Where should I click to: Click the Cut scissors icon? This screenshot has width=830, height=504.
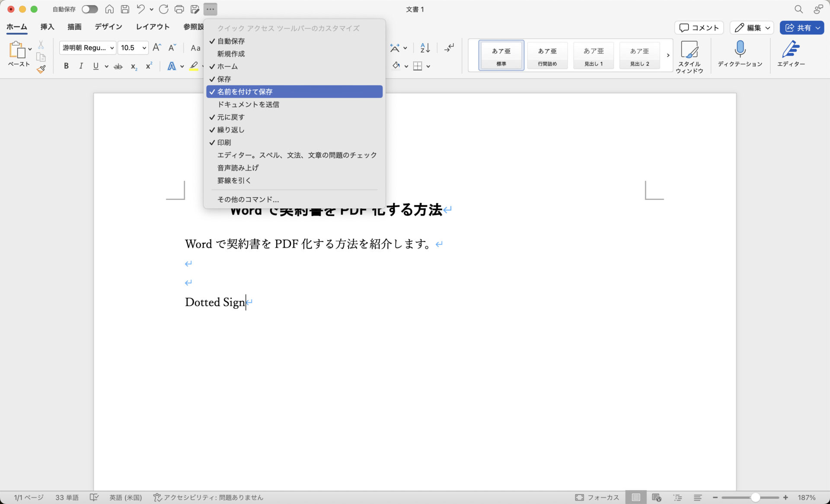pyautogui.click(x=41, y=45)
